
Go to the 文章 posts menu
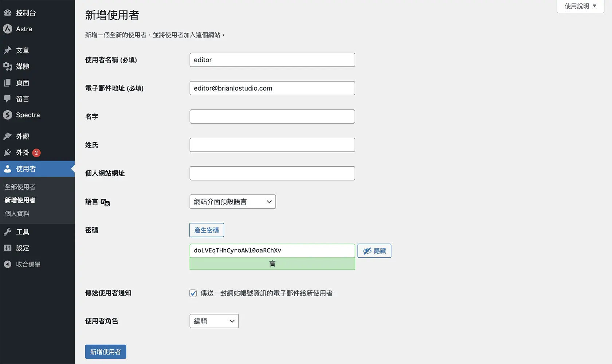(x=37, y=50)
